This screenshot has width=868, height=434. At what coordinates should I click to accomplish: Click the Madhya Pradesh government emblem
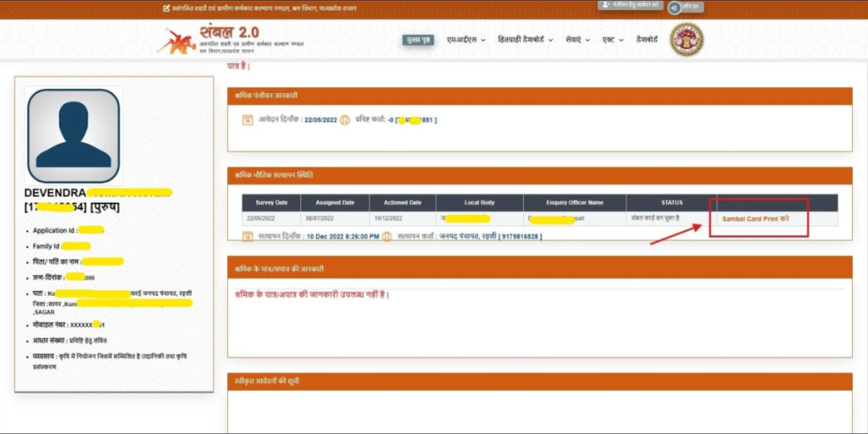click(x=687, y=40)
